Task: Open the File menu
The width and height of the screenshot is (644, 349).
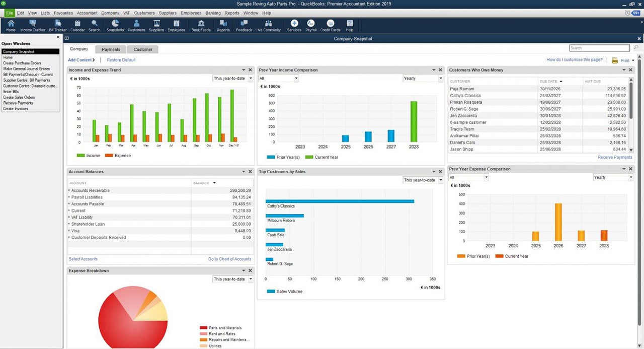Action: tap(10, 13)
